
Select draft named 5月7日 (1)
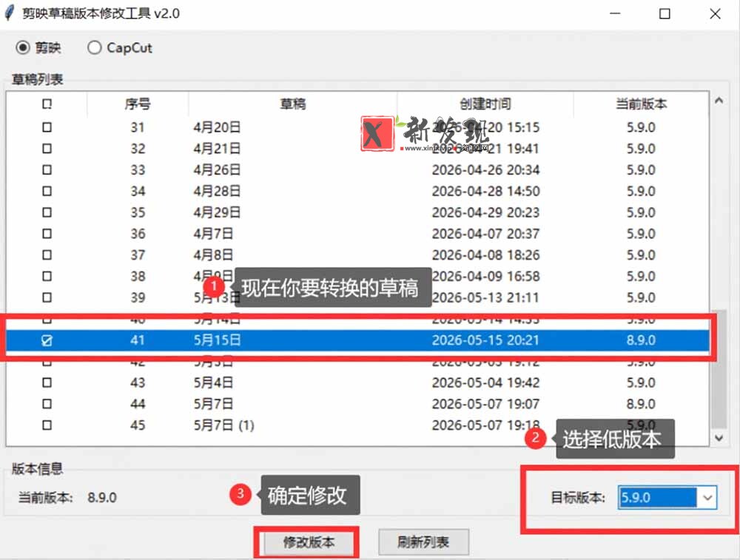[223, 425]
